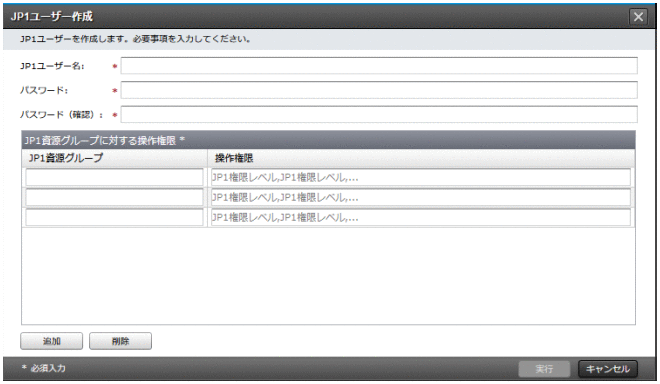The height and width of the screenshot is (384, 660).
Task: Click third row 操作権限 input field
Action: (420, 218)
